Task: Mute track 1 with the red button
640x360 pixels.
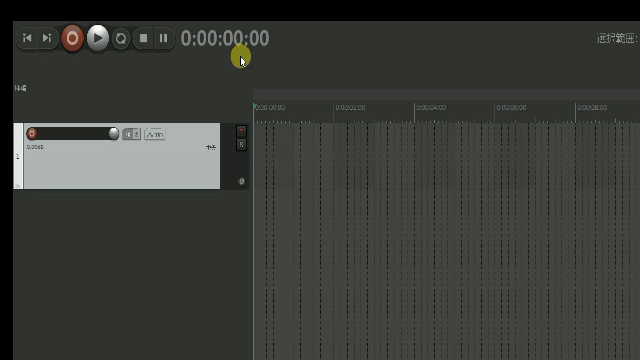Action: [241, 131]
